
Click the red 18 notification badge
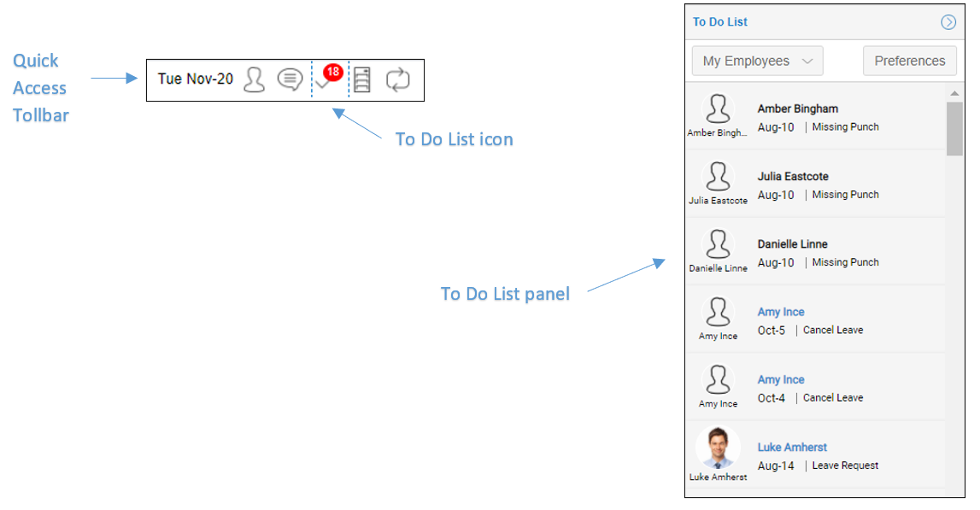click(333, 72)
